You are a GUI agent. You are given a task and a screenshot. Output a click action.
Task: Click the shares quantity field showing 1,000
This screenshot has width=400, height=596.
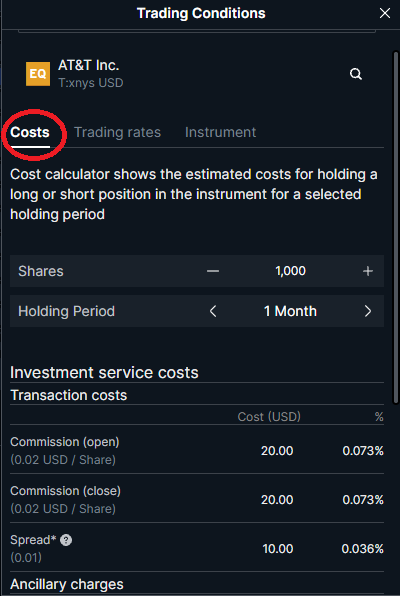(x=290, y=271)
